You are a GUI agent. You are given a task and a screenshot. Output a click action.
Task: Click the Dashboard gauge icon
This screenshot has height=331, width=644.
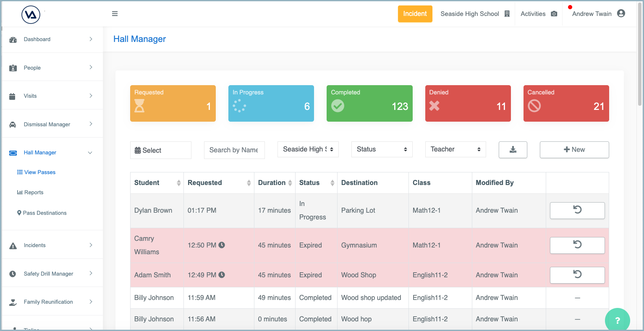tap(13, 40)
